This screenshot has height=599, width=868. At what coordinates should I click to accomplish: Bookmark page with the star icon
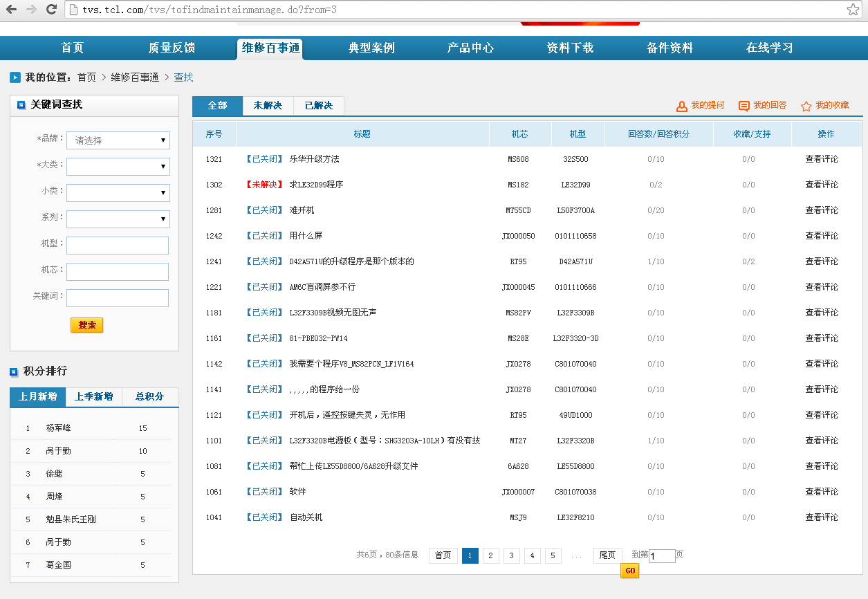coord(853,10)
